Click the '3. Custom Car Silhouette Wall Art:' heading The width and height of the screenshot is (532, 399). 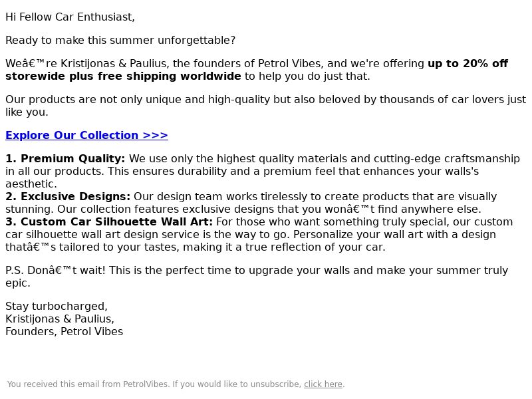[109, 221]
